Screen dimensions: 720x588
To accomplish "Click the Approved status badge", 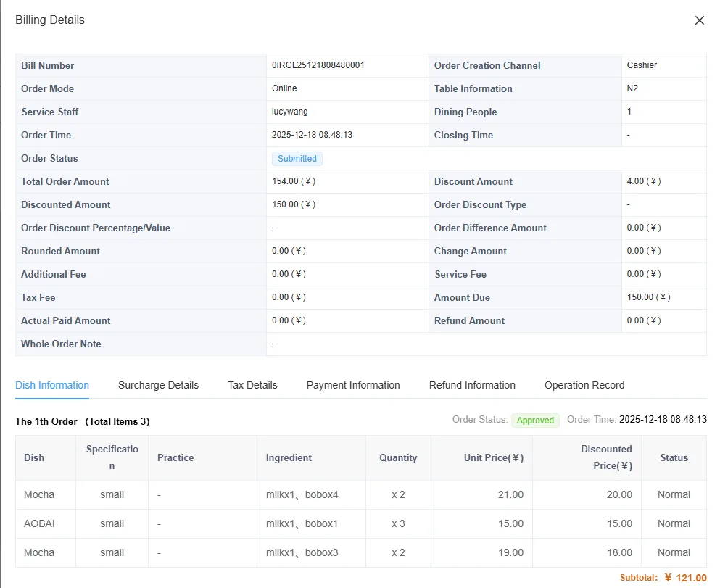I will 535,420.
